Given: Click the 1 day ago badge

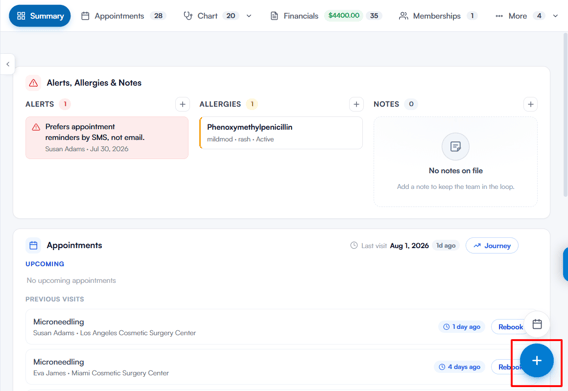Looking at the screenshot, I should pos(462,327).
